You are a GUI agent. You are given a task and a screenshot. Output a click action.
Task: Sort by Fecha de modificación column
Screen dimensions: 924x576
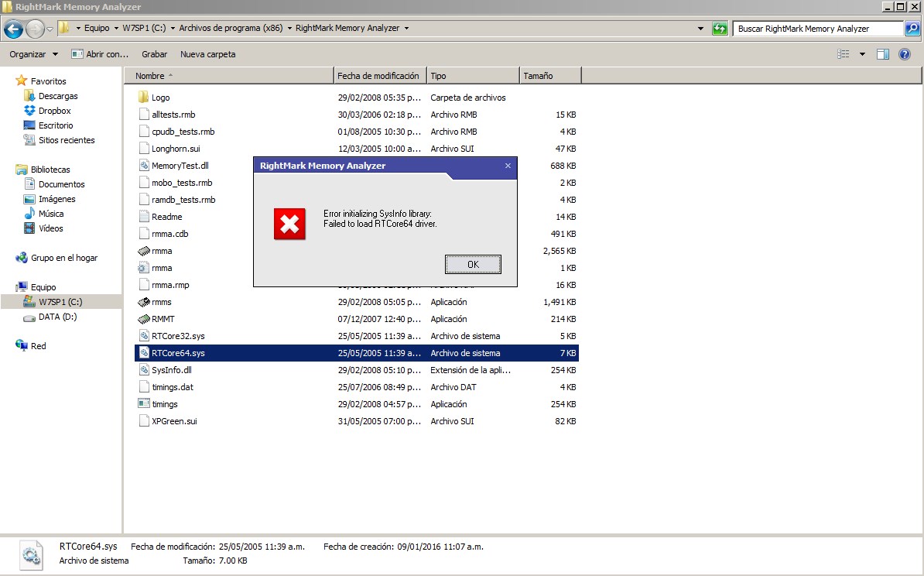point(380,75)
